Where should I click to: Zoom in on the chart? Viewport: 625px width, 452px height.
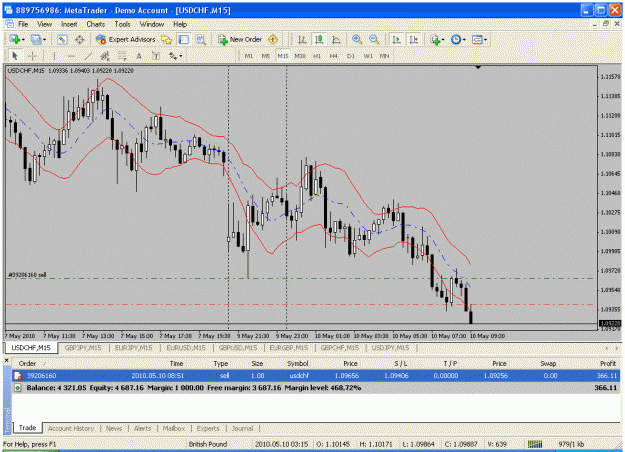pyautogui.click(x=357, y=39)
